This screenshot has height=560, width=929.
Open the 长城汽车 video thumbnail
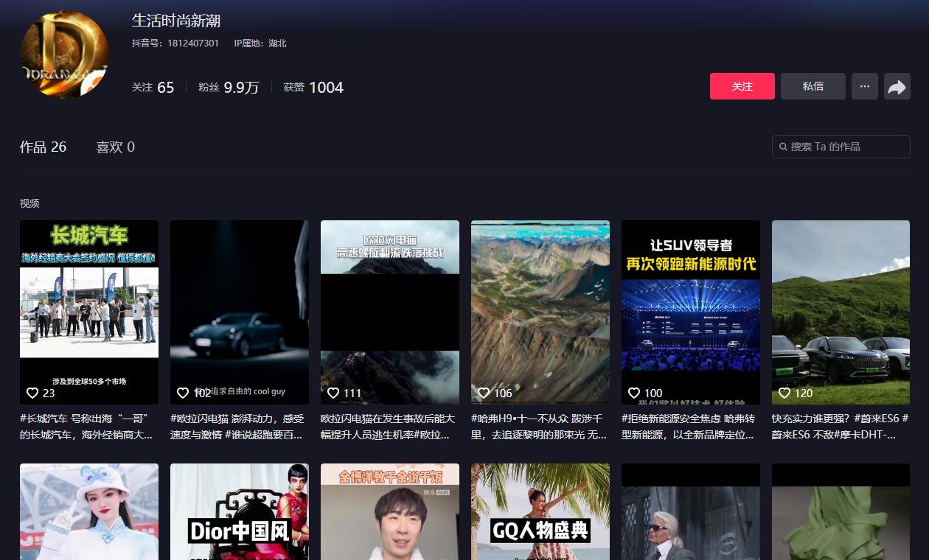pos(89,312)
